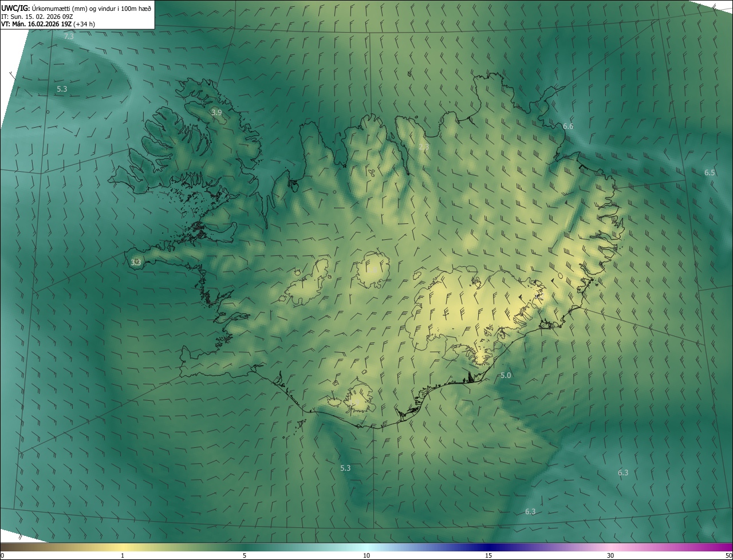733x560 pixels.
Task: Click the color scale tick label 30
Action: point(610,555)
